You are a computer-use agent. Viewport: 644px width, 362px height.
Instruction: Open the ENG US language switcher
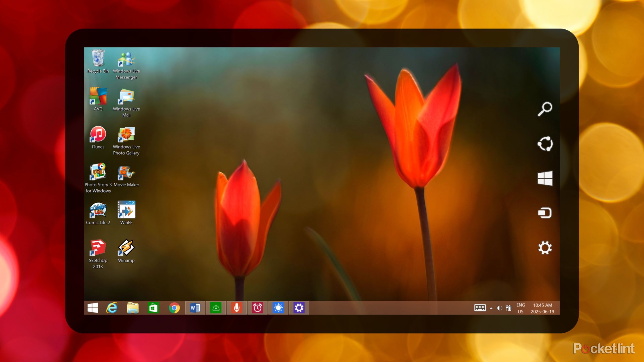pyautogui.click(x=520, y=308)
